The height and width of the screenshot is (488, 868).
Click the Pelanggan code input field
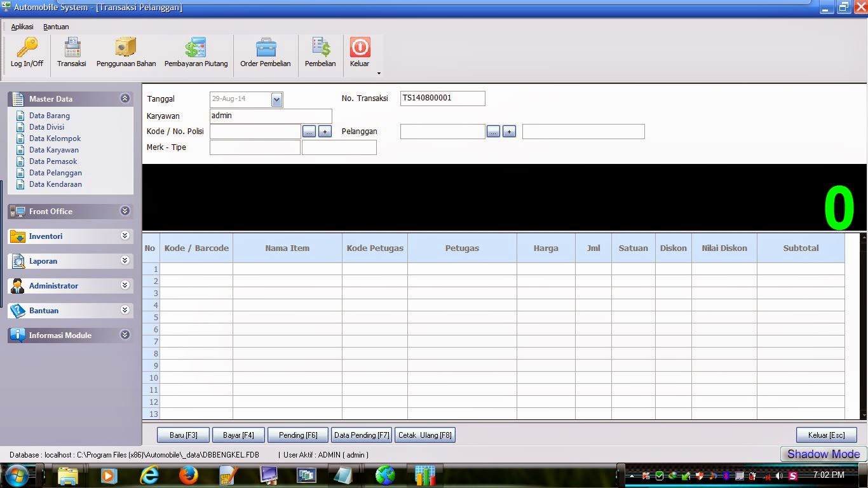(x=443, y=132)
